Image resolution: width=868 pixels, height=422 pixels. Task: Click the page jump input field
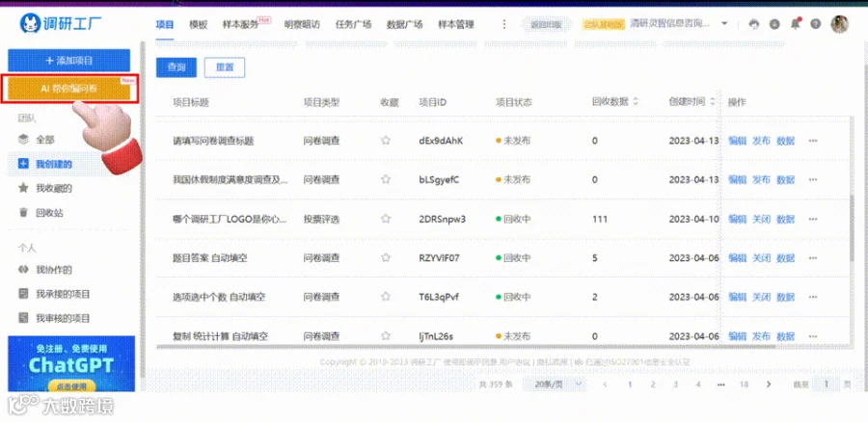pos(827,383)
